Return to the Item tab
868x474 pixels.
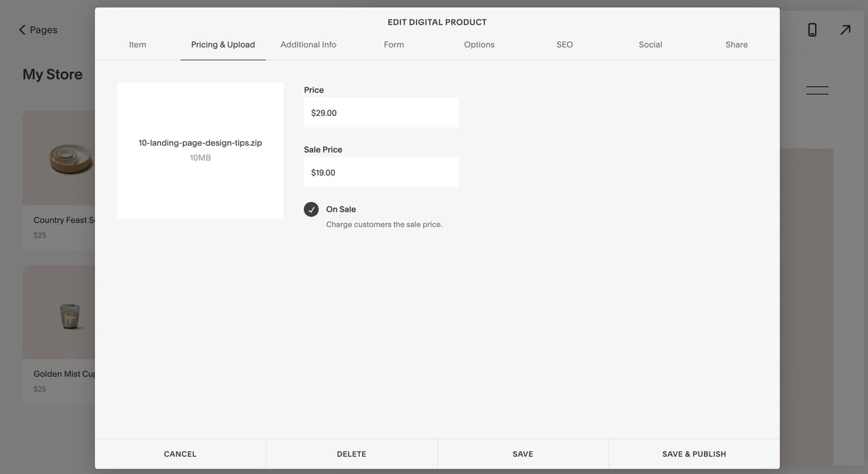(x=137, y=44)
